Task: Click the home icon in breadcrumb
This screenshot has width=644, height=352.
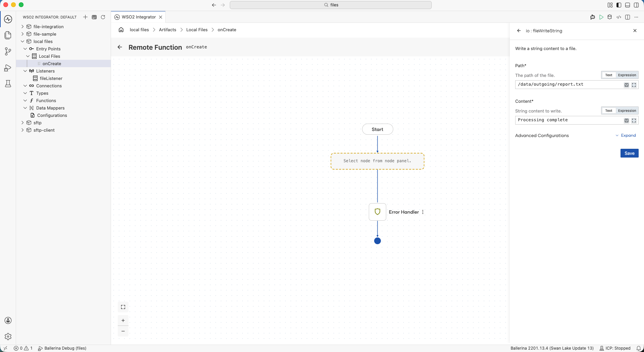Action: pos(121,30)
